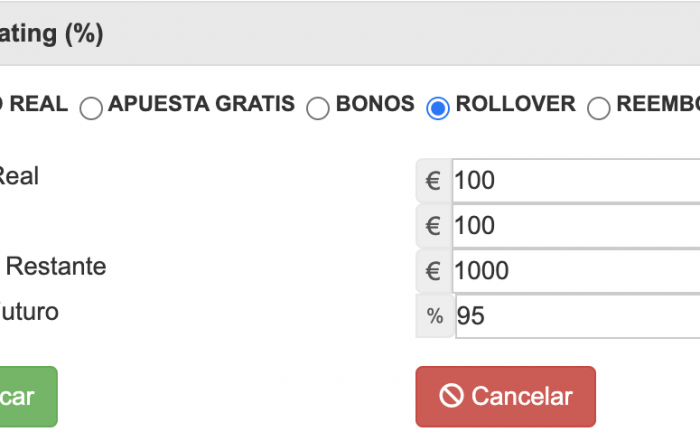Select the radio button beside REEMBO
This screenshot has height=441, width=700.
tap(599, 108)
